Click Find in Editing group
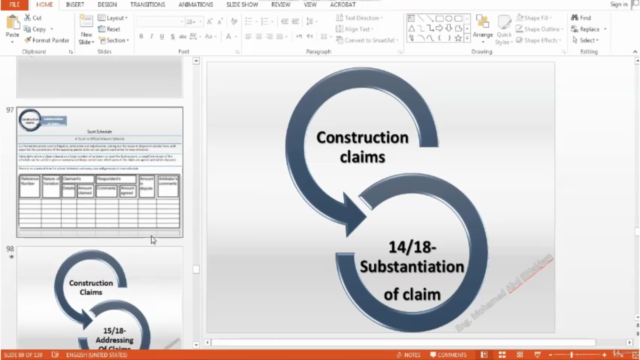Image resolution: width=640 pixels, height=360 pixels. (x=581, y=18)
